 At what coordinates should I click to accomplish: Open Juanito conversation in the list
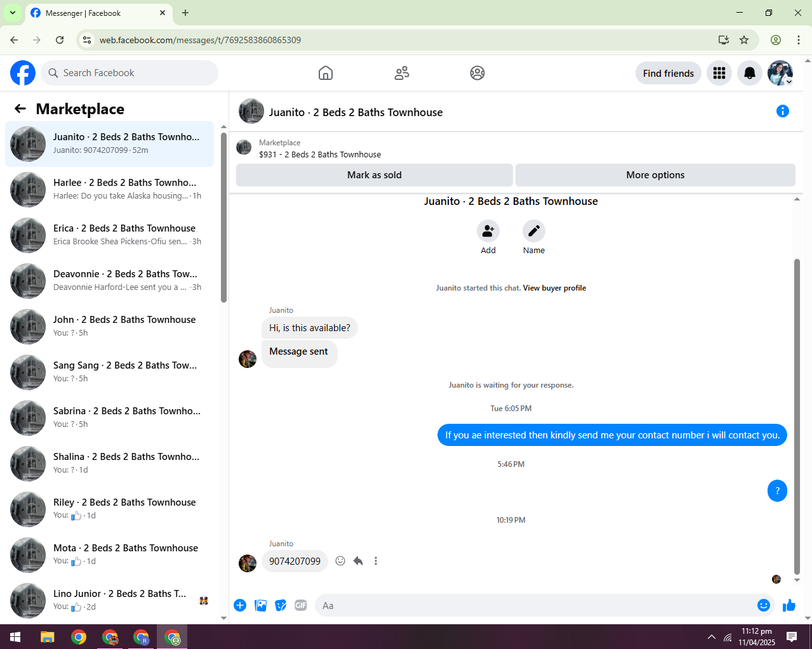pos(109,144)
